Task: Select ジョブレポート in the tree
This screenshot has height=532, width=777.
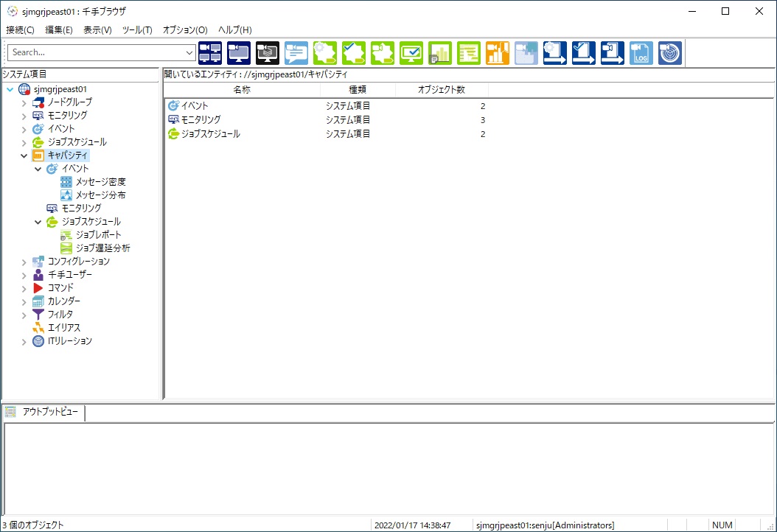Action: coord(98,235)
